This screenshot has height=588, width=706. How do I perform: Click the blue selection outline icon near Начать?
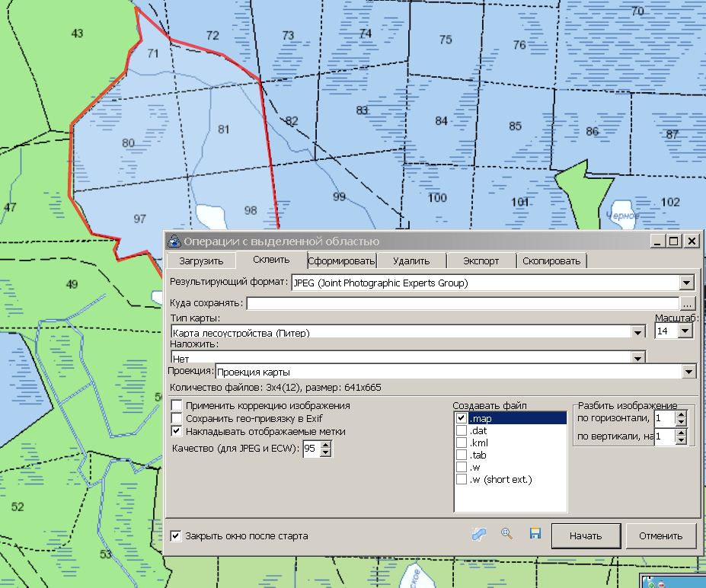(478, 535)
